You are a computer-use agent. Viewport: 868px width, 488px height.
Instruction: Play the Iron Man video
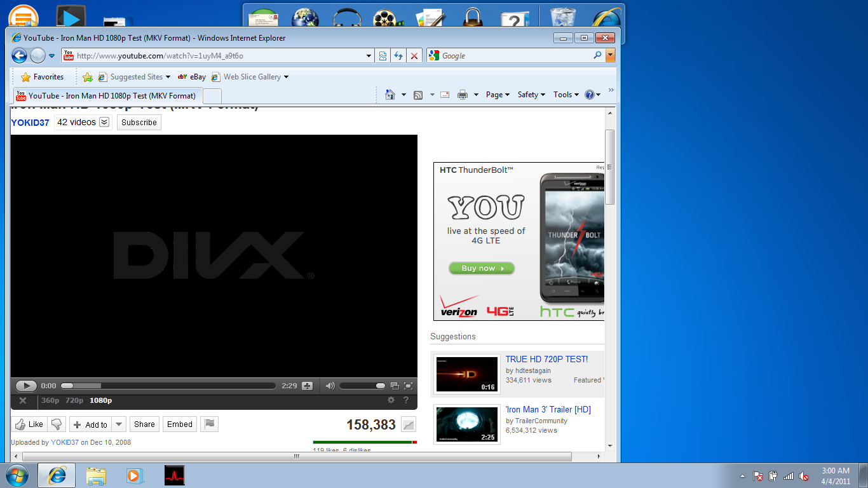(x=26, y=386)
